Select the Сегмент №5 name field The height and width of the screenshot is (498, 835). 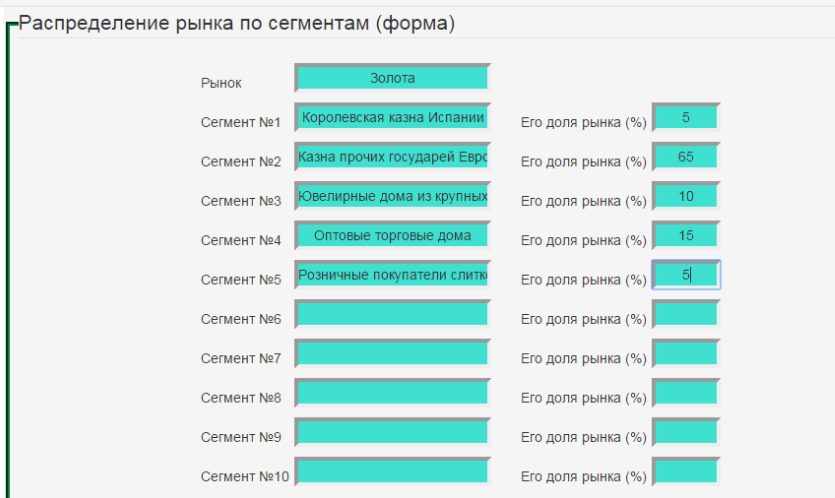click(392, 274)
